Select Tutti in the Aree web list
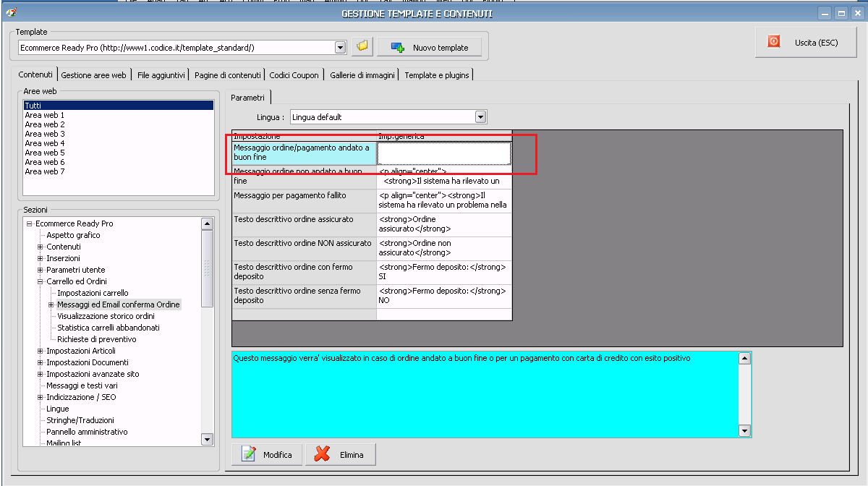 point(119,106)
